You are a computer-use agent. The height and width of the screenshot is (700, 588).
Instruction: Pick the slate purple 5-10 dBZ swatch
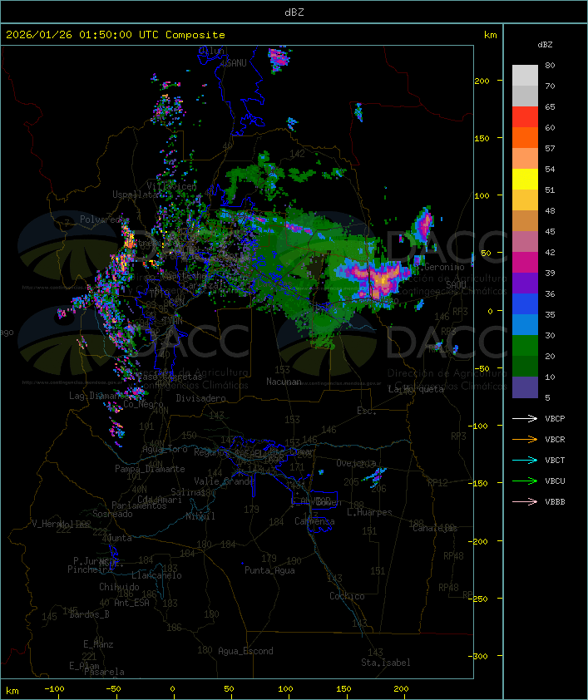(x=525, y=387)
